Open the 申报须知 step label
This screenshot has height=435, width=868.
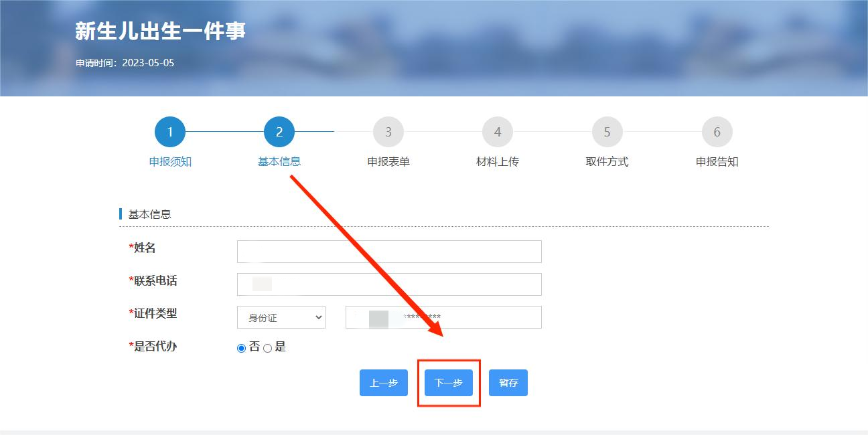point(170,161)
